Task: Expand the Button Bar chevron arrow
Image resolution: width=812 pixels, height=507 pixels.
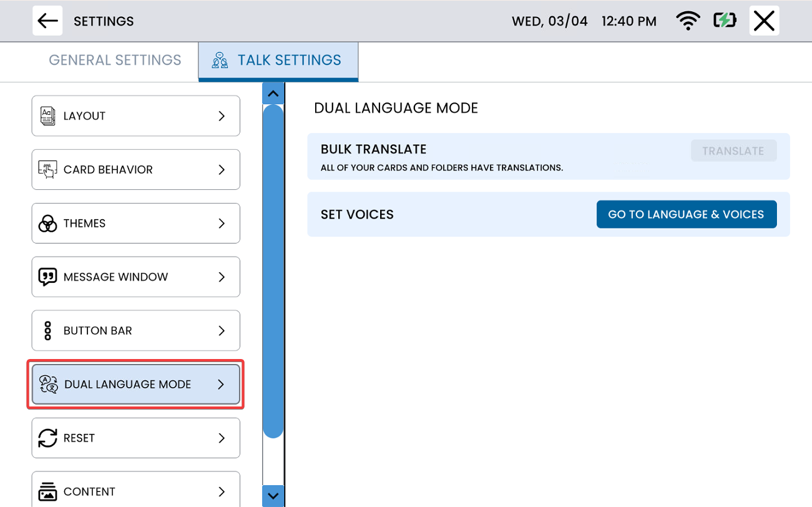Action: click(x=222, y=331)
